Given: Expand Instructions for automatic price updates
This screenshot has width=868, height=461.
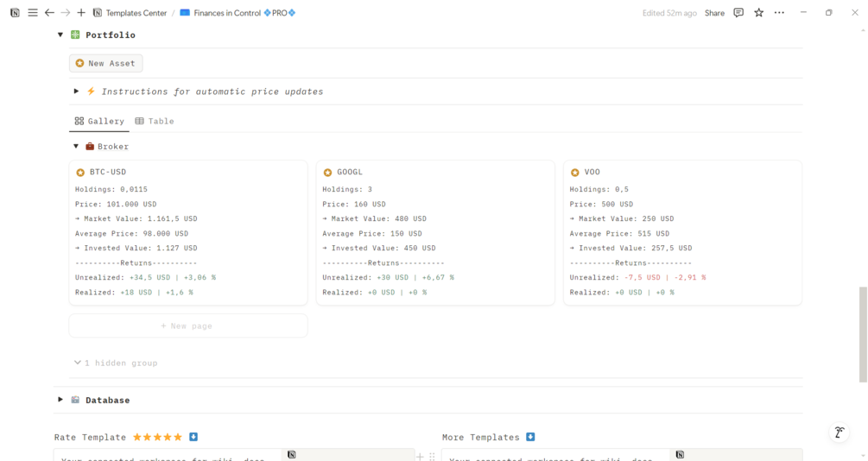Looking at the screenshot, I should coord(76,92).
